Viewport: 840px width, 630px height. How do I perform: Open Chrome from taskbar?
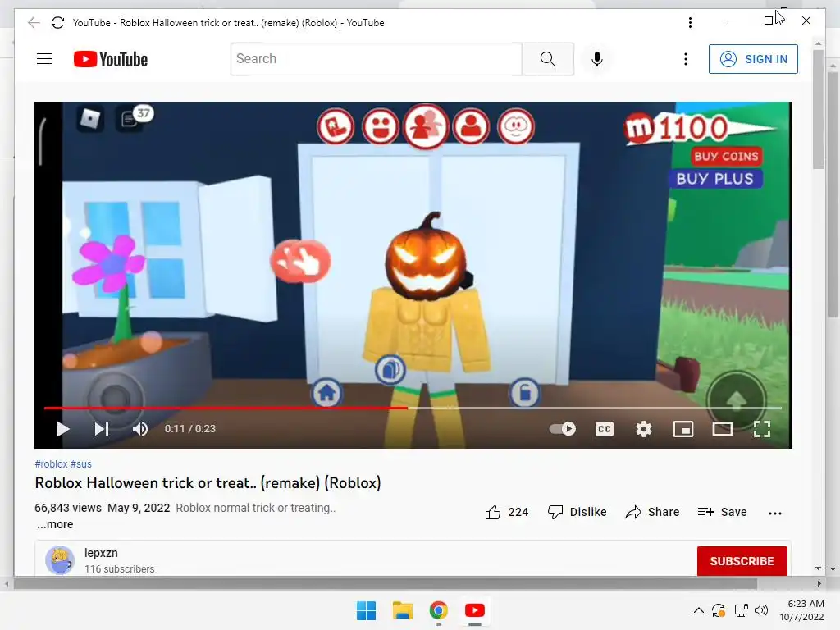(438, 610)
